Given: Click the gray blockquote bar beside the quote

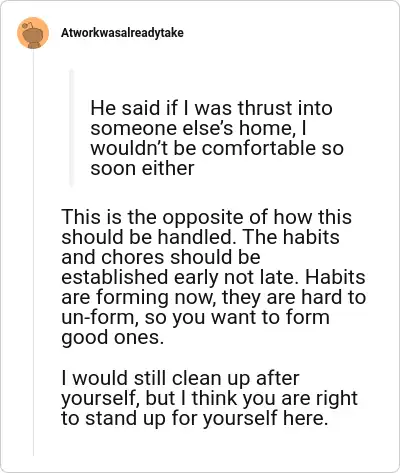Looking at the screenshot, I should [x=71, y=128].
